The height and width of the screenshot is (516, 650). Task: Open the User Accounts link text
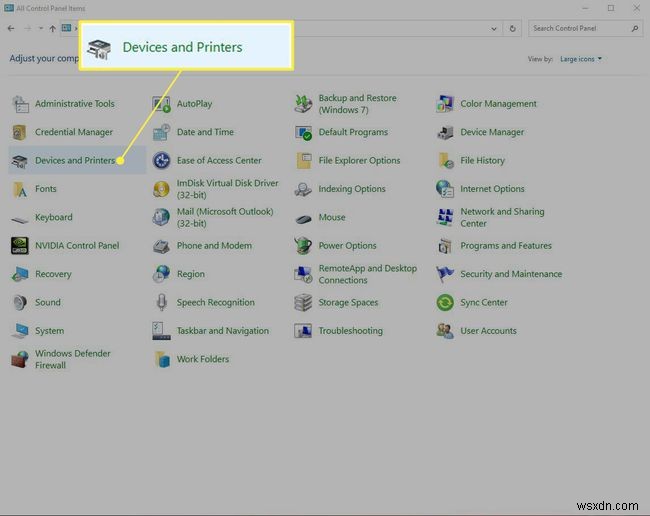(x=488, y=331)
